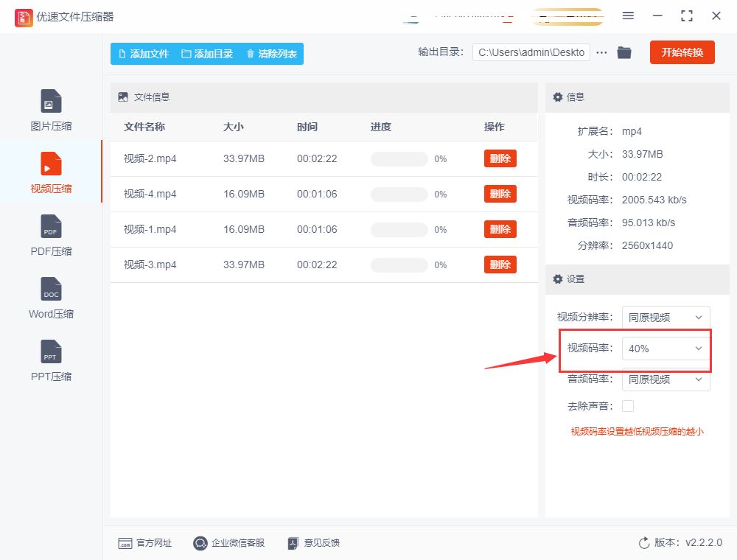Click the red 视频码率设置越低 hint text
Viewport: 737px width, 560px height.
point(637,432)
